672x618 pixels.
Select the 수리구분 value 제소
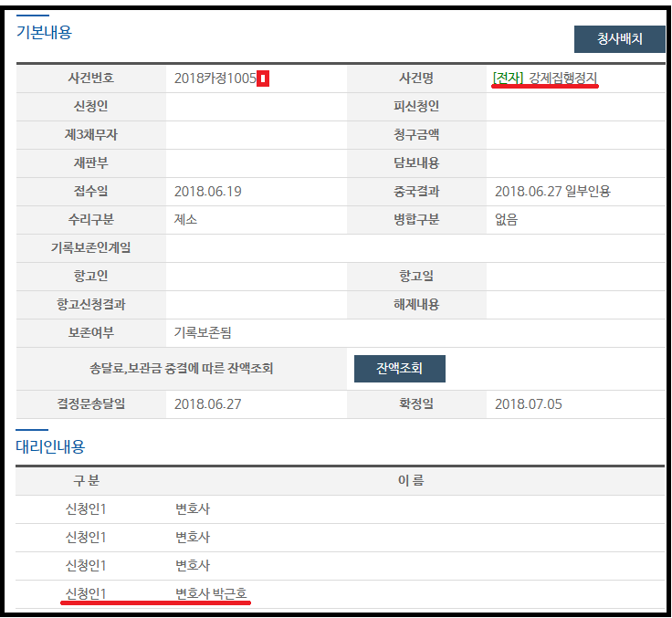(x=186, y=220)
